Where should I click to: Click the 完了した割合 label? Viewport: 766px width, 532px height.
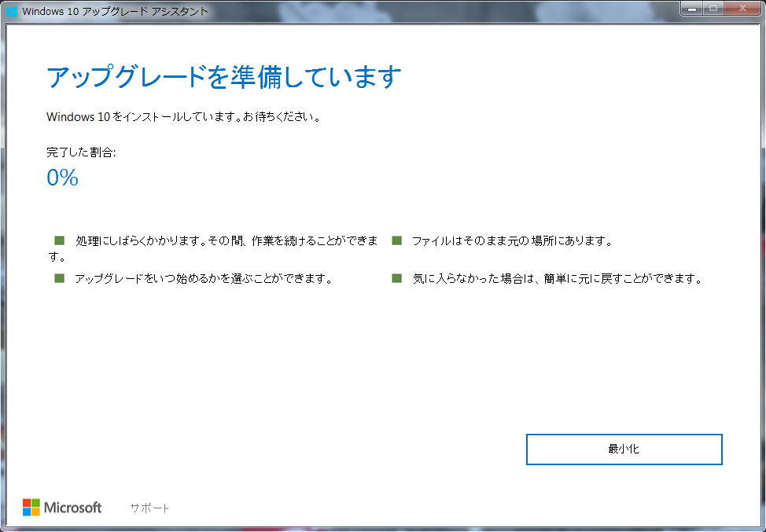[81, 152]
